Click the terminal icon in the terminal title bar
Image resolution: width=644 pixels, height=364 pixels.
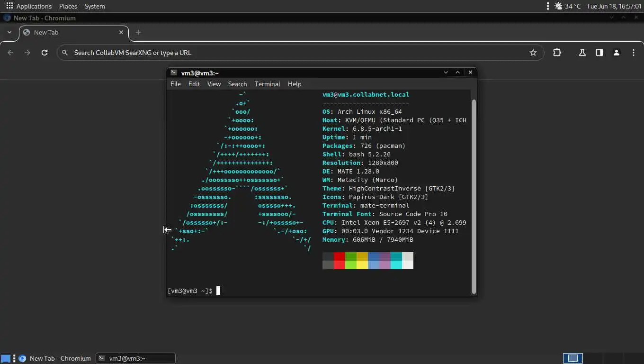[x=174, y=73]
